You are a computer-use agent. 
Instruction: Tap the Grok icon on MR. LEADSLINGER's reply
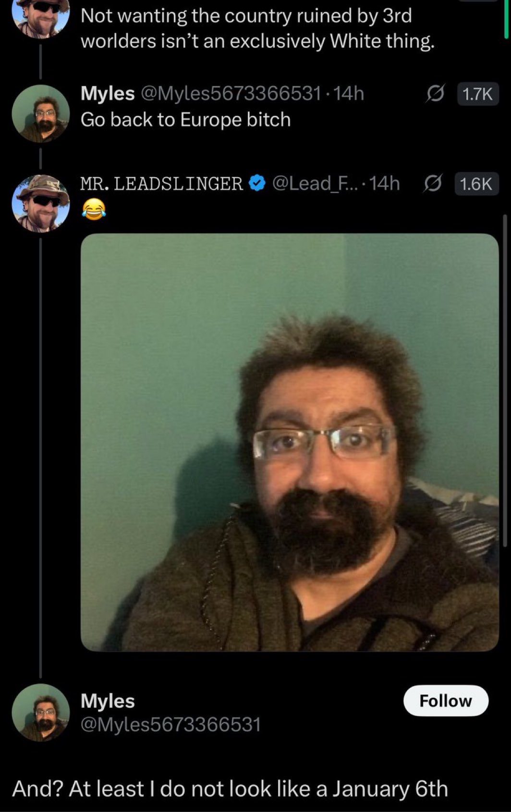(433, 184)
